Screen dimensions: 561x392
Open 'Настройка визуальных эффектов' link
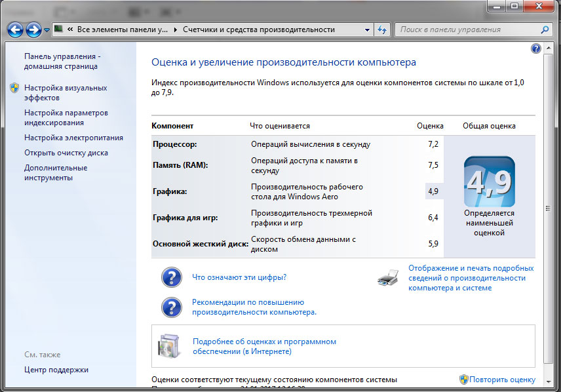click(65, 92)
